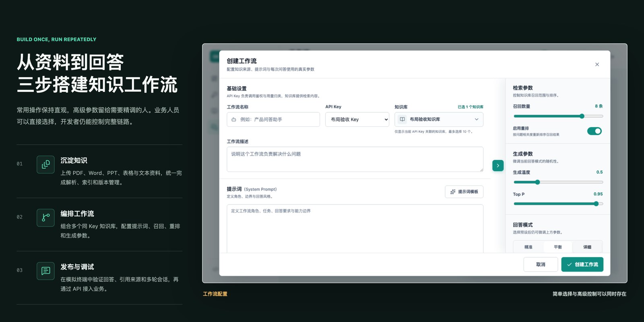Click the green arrow to collapse parameters panel

[498, 165]
